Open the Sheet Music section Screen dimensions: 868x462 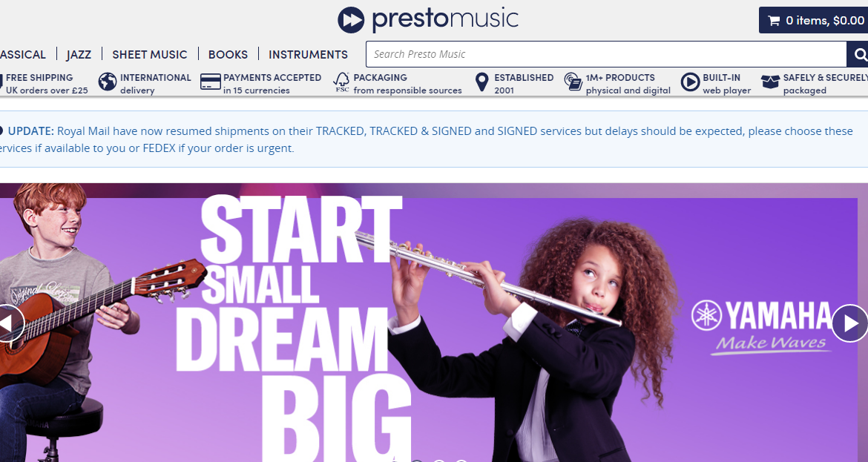149,54
